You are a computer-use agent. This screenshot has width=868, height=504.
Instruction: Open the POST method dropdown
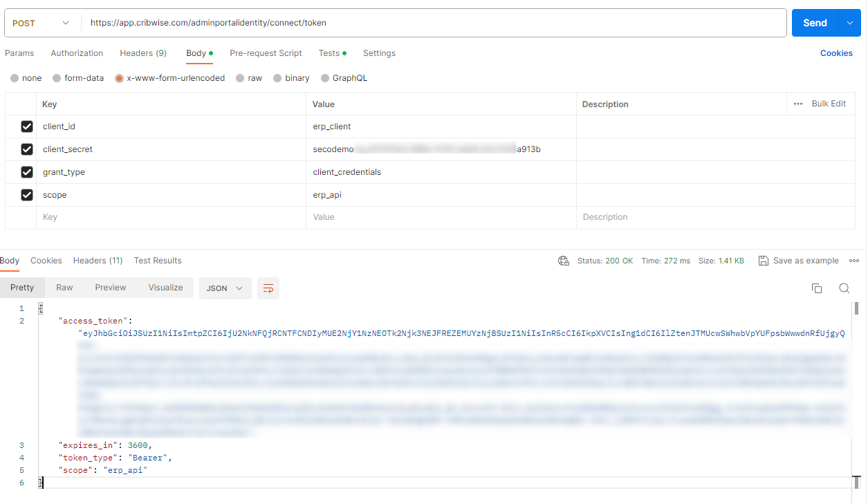(41, 23)
